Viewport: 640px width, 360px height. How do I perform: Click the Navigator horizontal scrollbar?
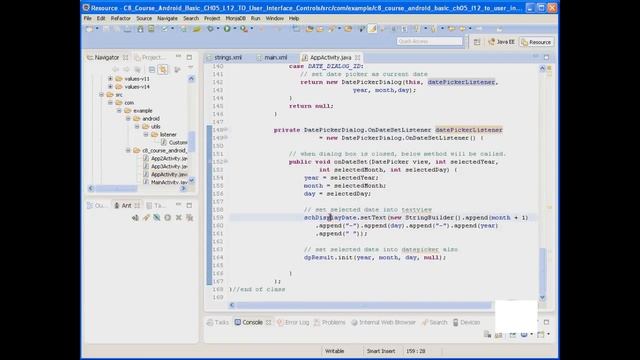137,188
